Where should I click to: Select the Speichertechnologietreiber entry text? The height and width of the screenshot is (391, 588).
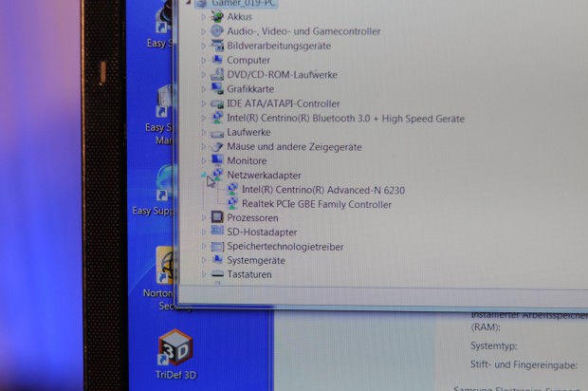[285, 247]
